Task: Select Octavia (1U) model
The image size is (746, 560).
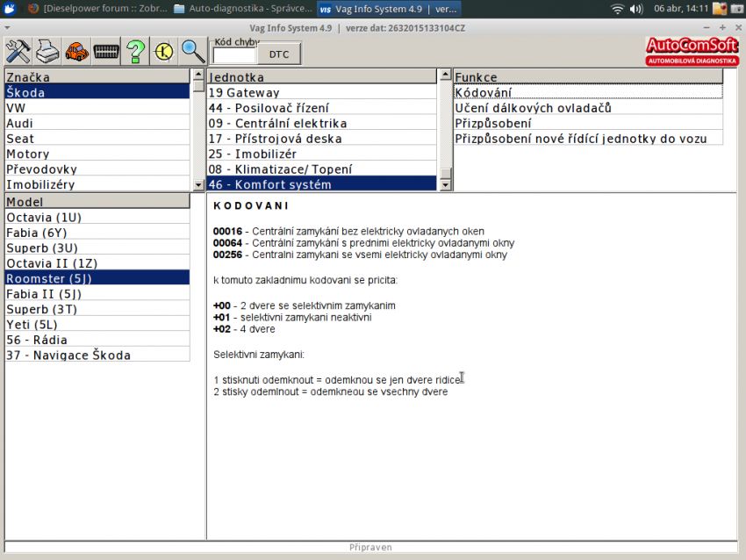Action: coord(97,217)
